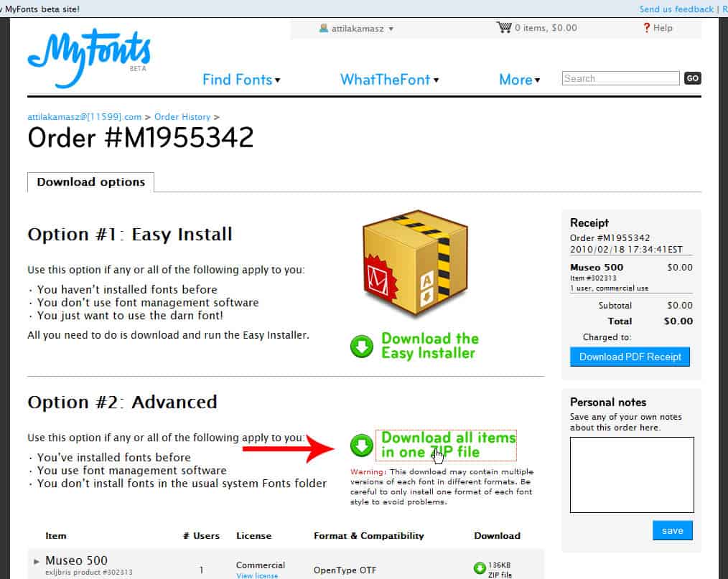Open the More dropdown menu

pyautogui.click(x=520, y=80)
